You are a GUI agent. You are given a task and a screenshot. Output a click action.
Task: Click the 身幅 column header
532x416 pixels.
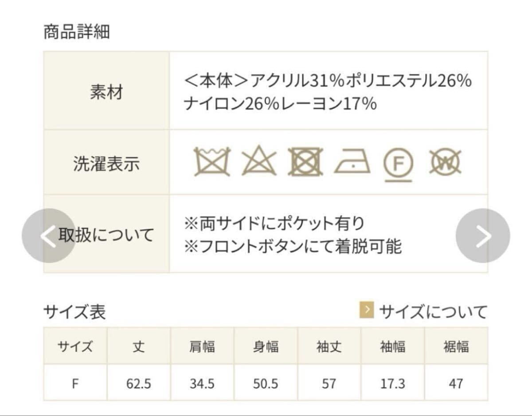266,346
